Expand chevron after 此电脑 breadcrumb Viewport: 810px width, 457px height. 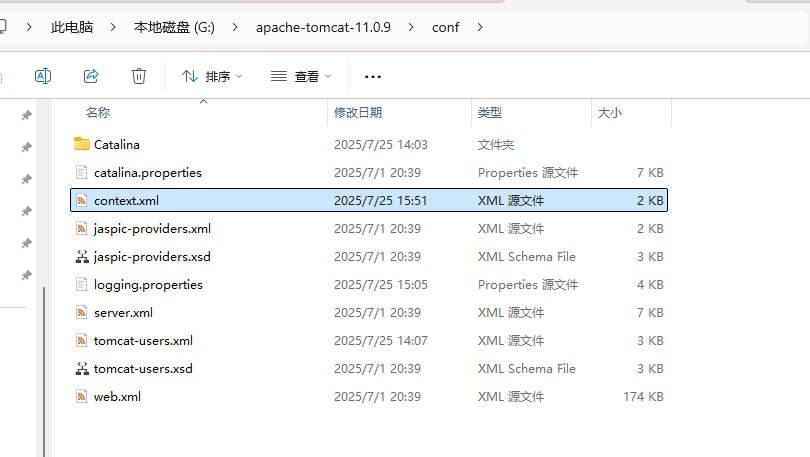pos(113,27)
